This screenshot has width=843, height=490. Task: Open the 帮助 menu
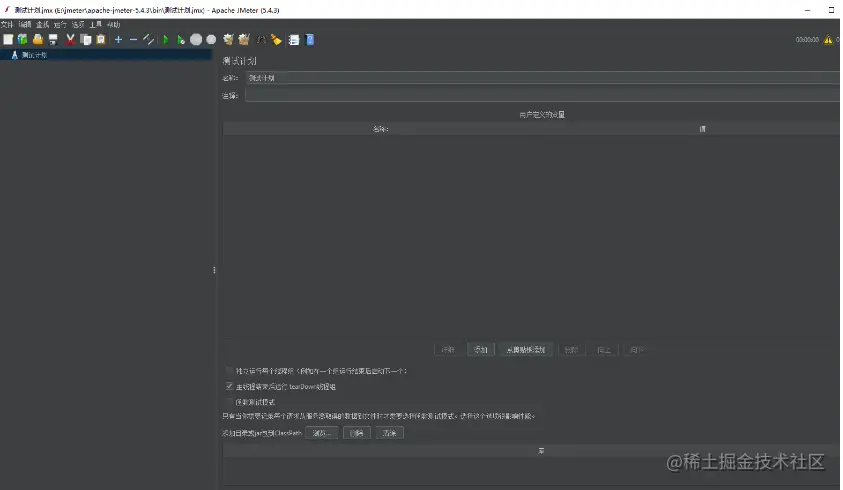113,25
